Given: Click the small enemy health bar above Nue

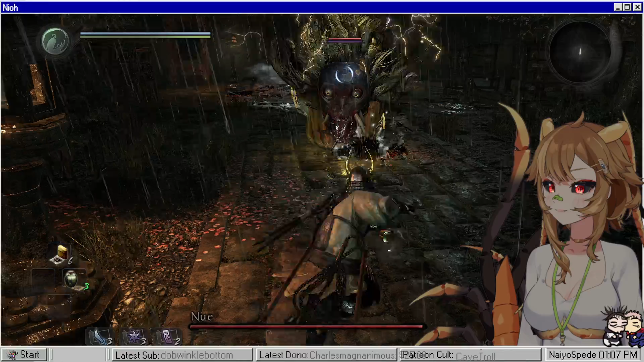Looking at the screenshot, I should coord(344,41).
